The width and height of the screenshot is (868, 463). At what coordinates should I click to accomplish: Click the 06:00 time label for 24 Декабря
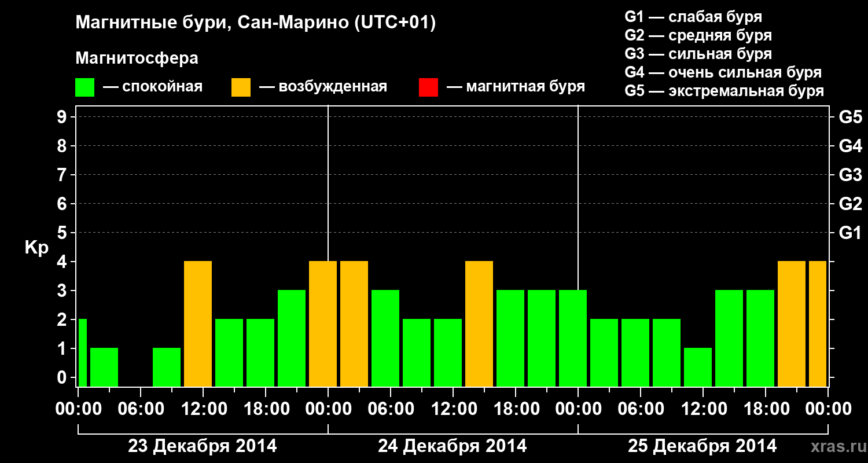391,409
